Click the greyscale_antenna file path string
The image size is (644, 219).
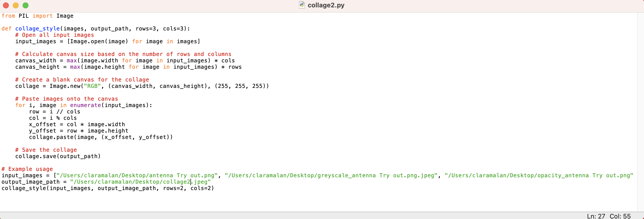[331, 176]
